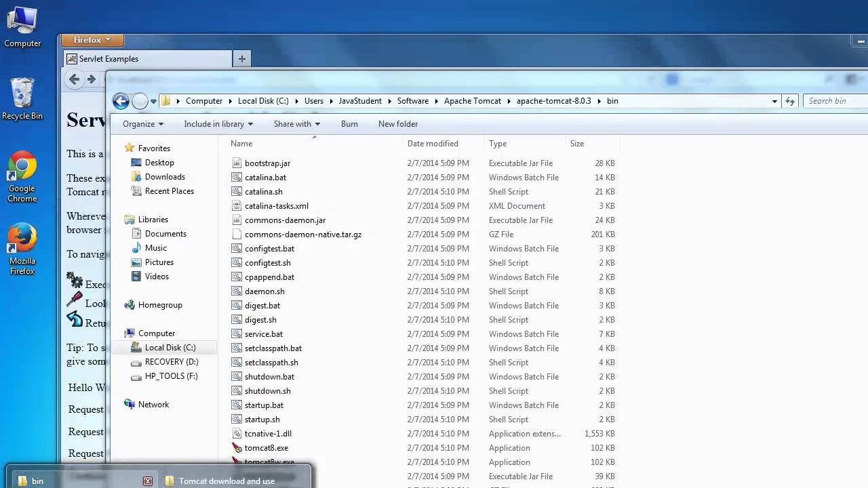The width and height of the screenshot is (868, 488).
Task: Select the catalina.sh file icon
Action: coord(237,192)
